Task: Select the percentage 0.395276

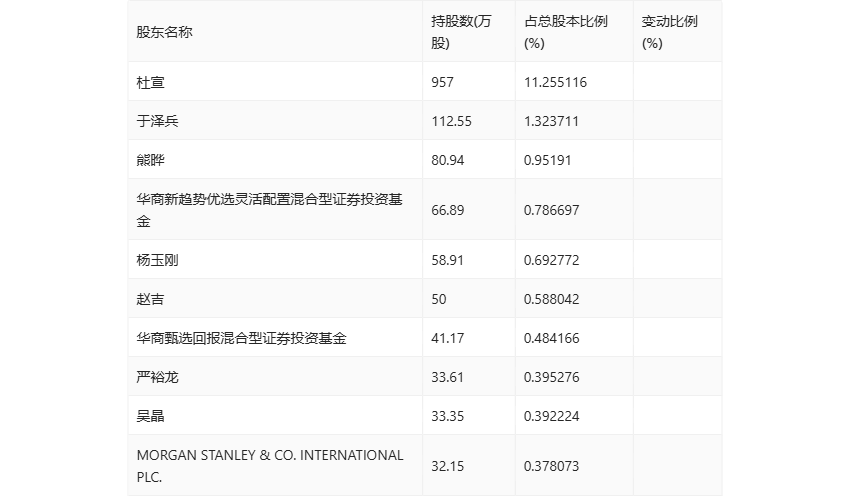Action: click(x=551, y=377)
